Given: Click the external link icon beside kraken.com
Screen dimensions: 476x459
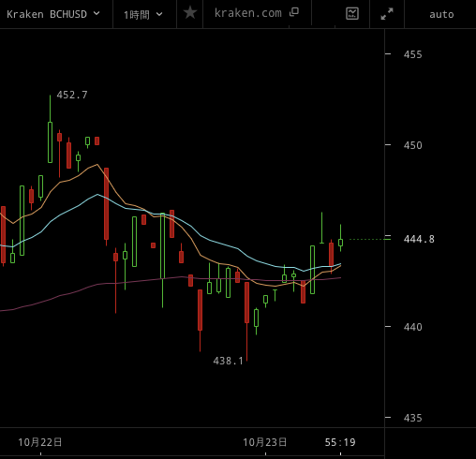Looking at the screenshot, I should [294, 12].
